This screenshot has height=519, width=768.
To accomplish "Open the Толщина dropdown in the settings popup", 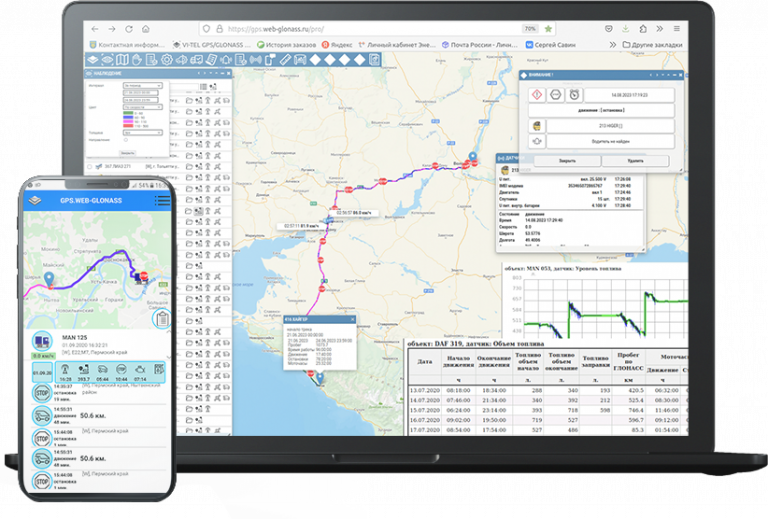I will coord(143,133).
